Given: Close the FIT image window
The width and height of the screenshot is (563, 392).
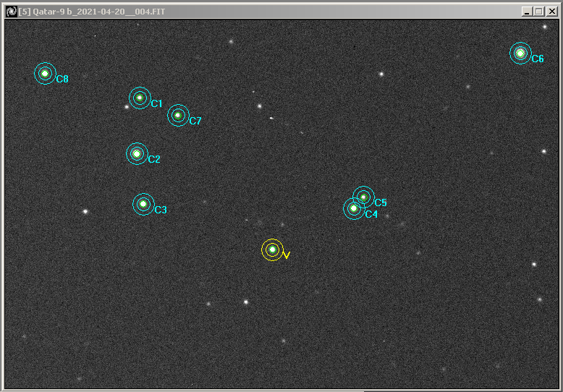Looking at the screenshot, I should pos(552,12).
